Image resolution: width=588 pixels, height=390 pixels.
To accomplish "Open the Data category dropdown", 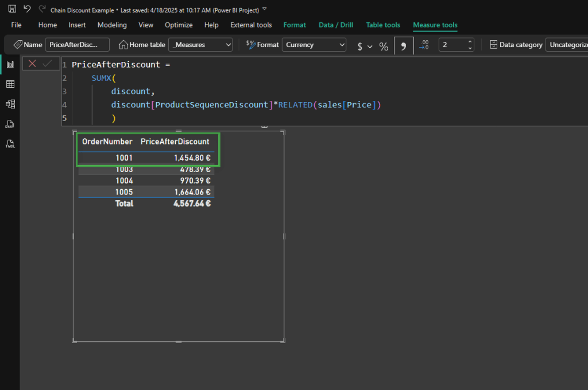I will point(567,45).
